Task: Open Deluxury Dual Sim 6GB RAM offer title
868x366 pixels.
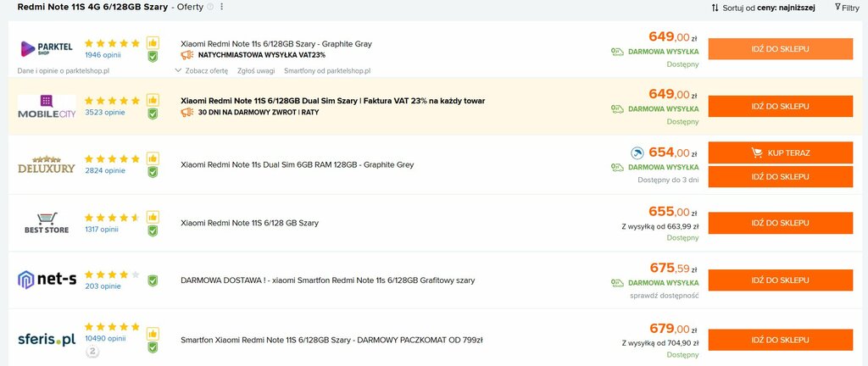Action: 298,164
